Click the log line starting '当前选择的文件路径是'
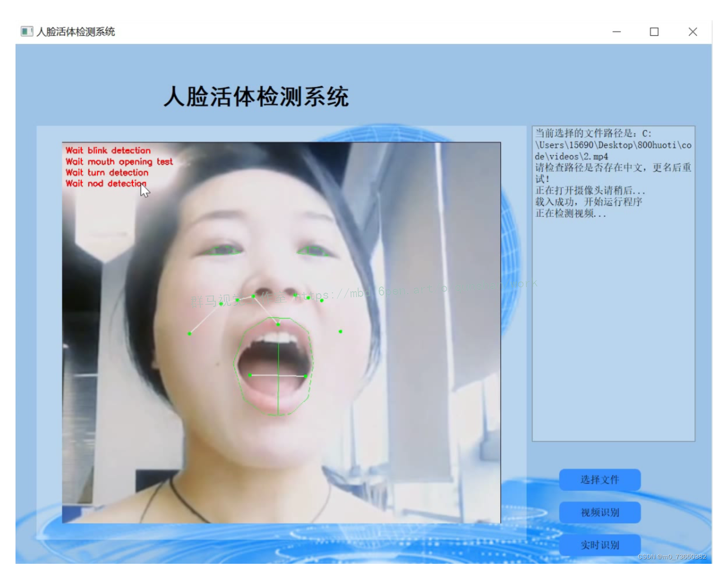This screenshot has width=728, height=584. tap(613, 145)
